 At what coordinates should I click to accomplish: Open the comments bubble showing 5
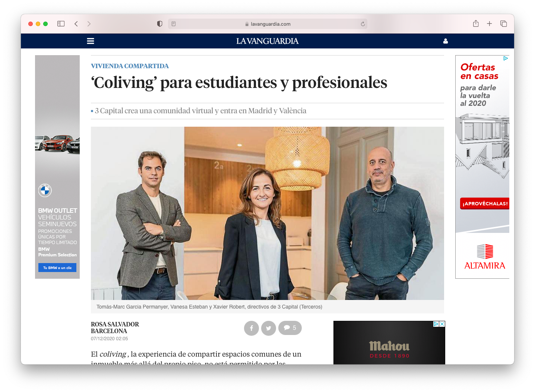click(290, 328)
